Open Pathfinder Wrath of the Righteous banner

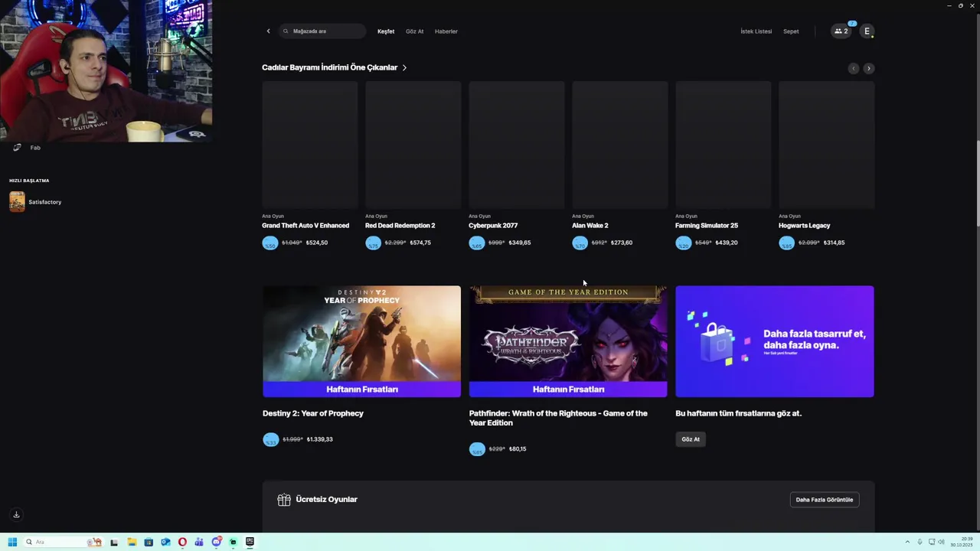point(568,341)
